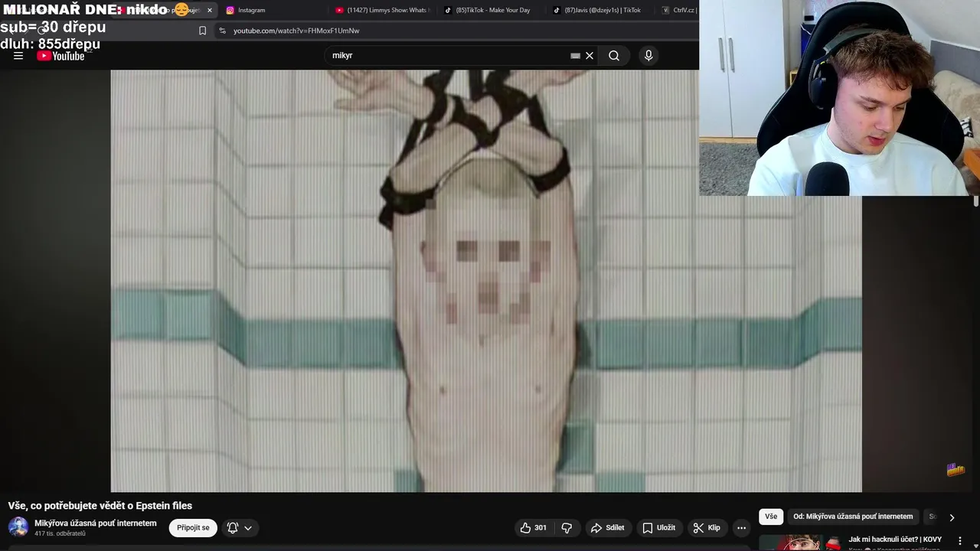980x551 pixels.
Task: Open the three-dot more actions menu under video
Action: click(741, 527)
